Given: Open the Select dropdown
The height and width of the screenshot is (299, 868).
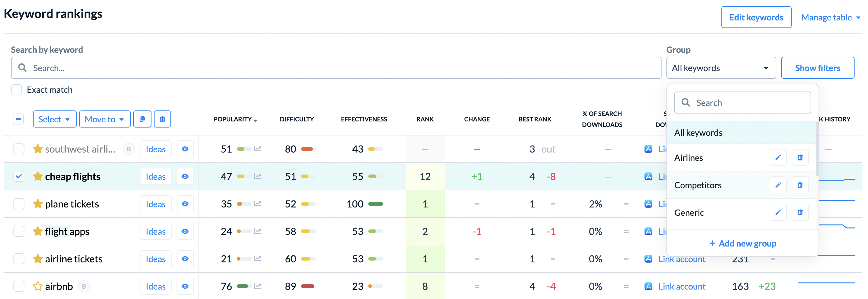Looking at the screenshot, I should (54, 119).
